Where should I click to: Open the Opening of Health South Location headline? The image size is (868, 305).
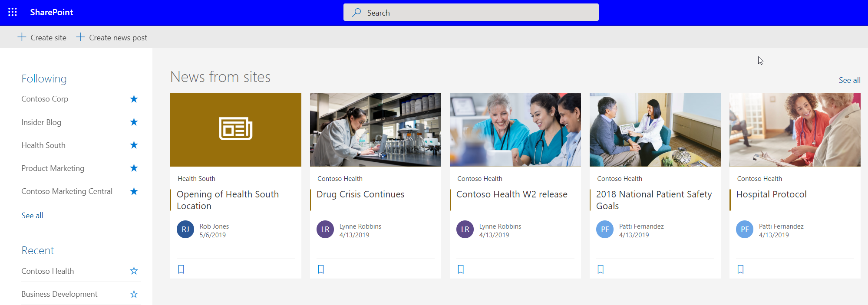228,200
